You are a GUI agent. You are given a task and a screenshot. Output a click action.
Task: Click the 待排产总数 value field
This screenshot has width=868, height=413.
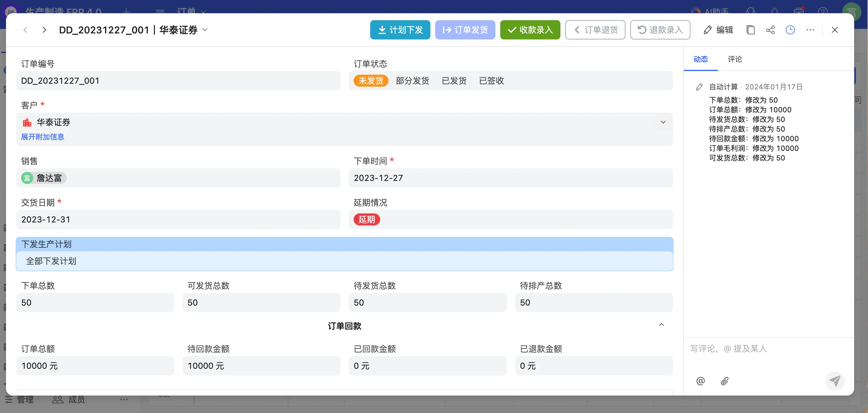click(594, 303)
